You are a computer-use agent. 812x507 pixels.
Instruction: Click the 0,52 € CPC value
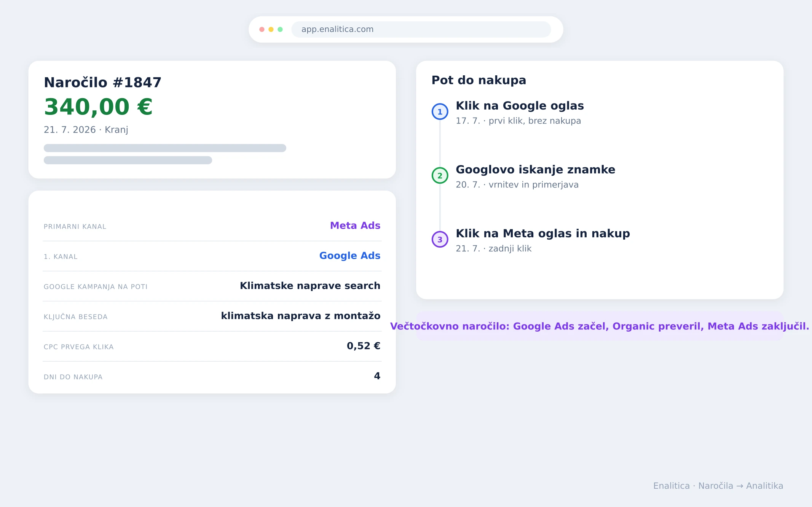364,346
